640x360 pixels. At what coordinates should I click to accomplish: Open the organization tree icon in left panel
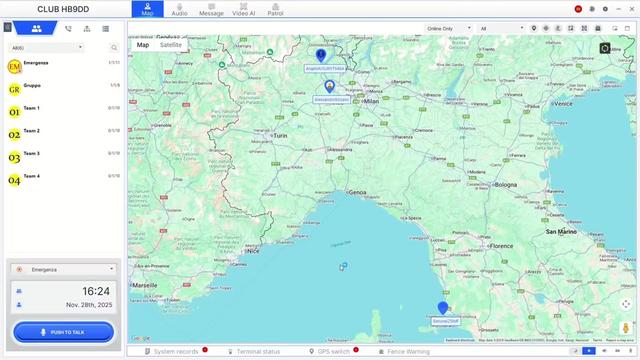pos(87,29)
